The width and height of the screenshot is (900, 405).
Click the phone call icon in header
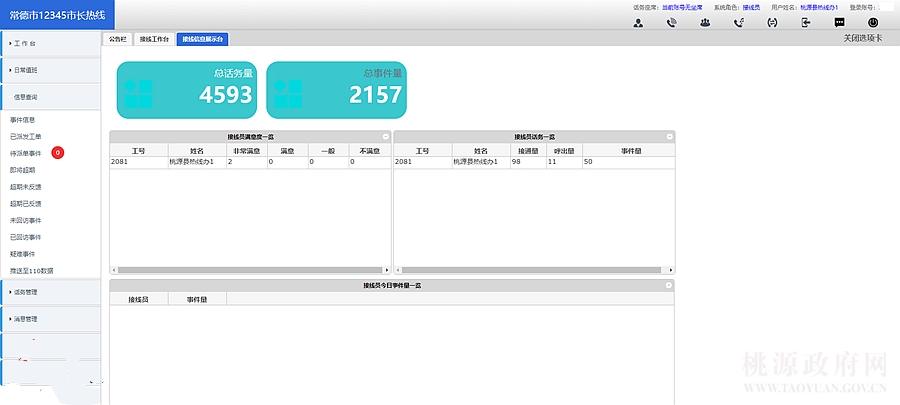(671, 23)
